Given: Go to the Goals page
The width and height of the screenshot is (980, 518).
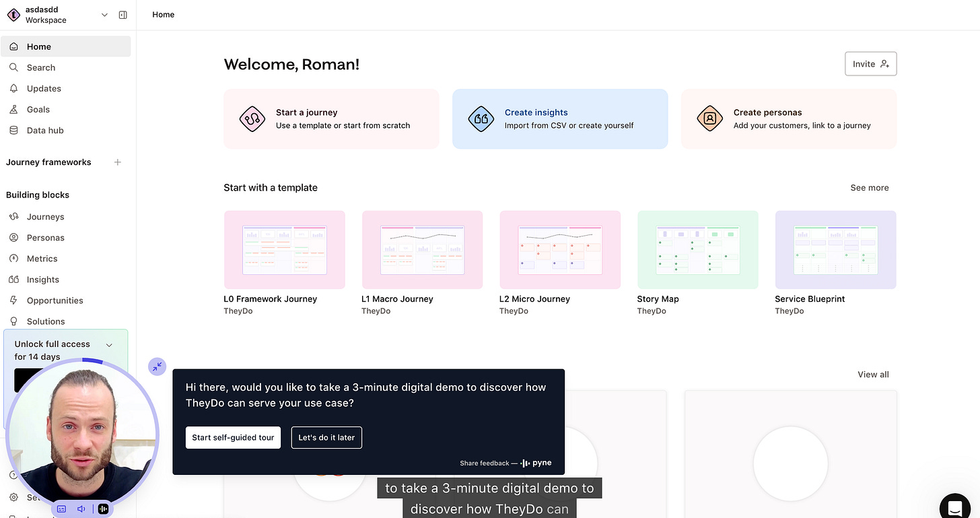Looking at the screenshot, I should click(x=65, y=109).
